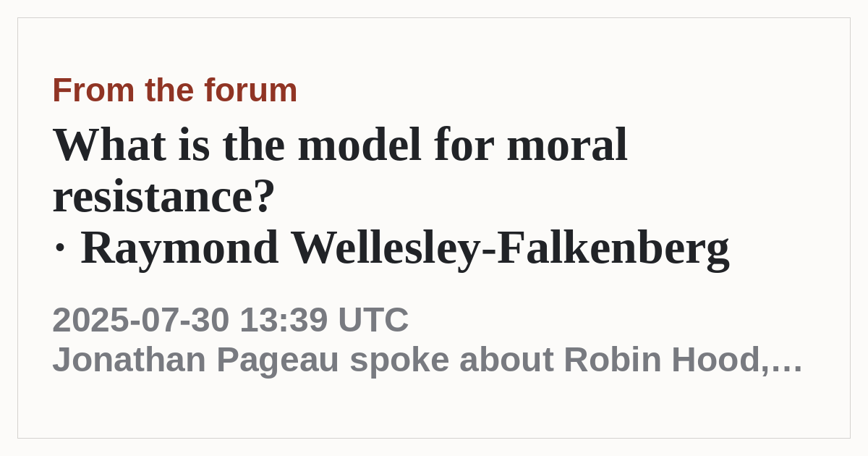Click the surname 'Wellesley-Falkenberg'
Screen dimensions: 868x456
pos(510,248)
